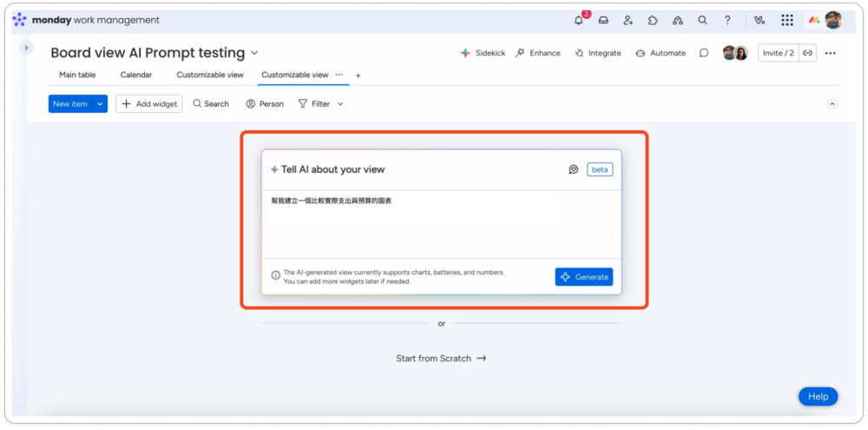Open the board discussion chat icon
The image size is (868, 430).
pyautogui.click(x=704, y=53)
